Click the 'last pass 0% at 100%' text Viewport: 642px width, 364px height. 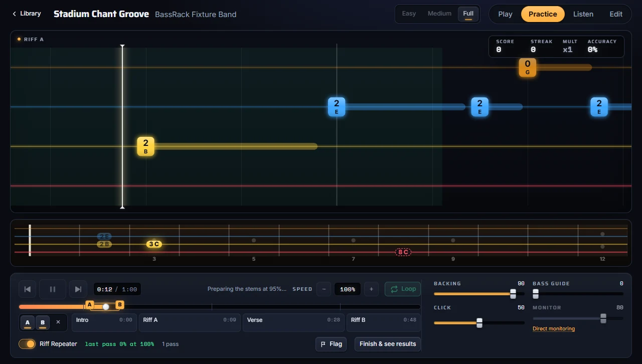click(119, 344)
